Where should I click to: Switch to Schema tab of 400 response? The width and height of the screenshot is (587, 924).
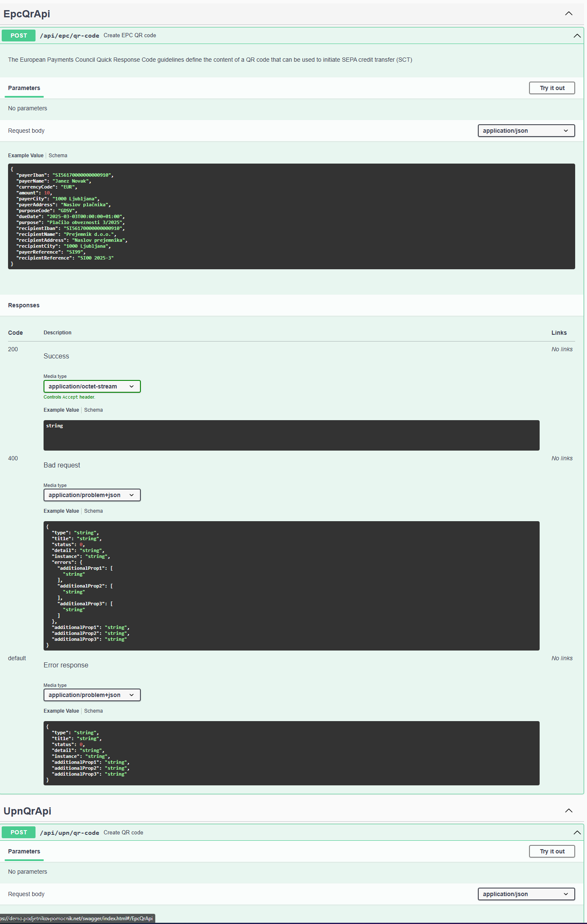93,511
